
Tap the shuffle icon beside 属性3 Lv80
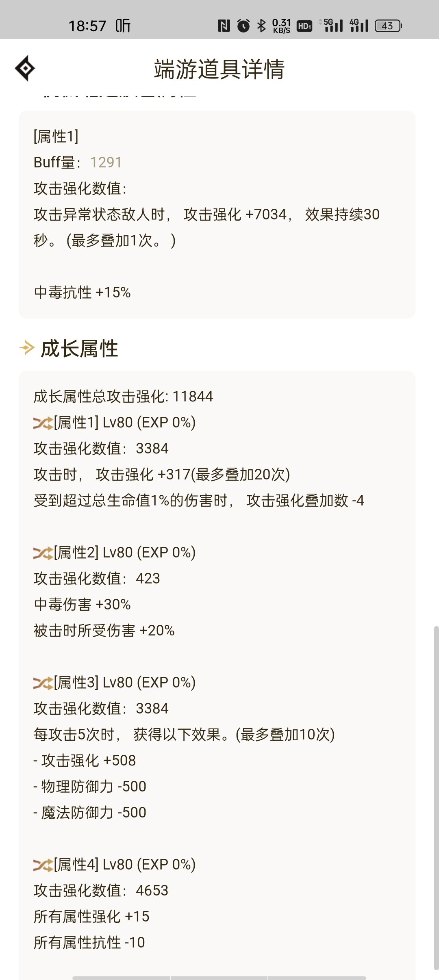(43, 683)
